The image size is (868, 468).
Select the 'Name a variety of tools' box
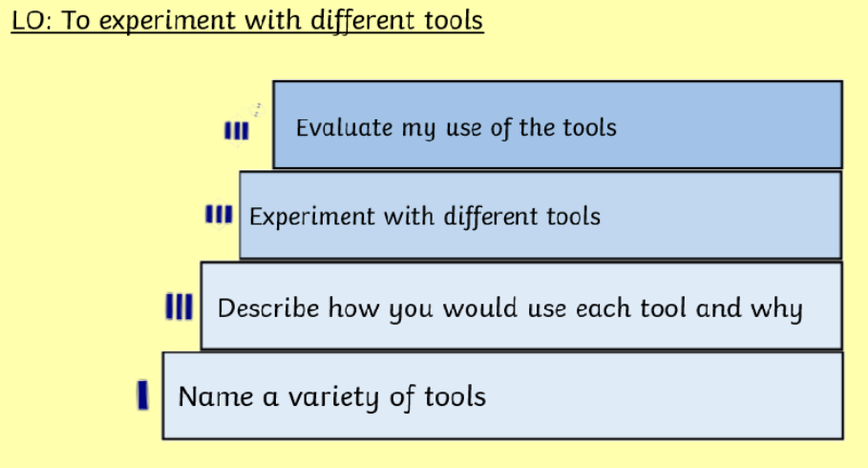click(502, 396)
